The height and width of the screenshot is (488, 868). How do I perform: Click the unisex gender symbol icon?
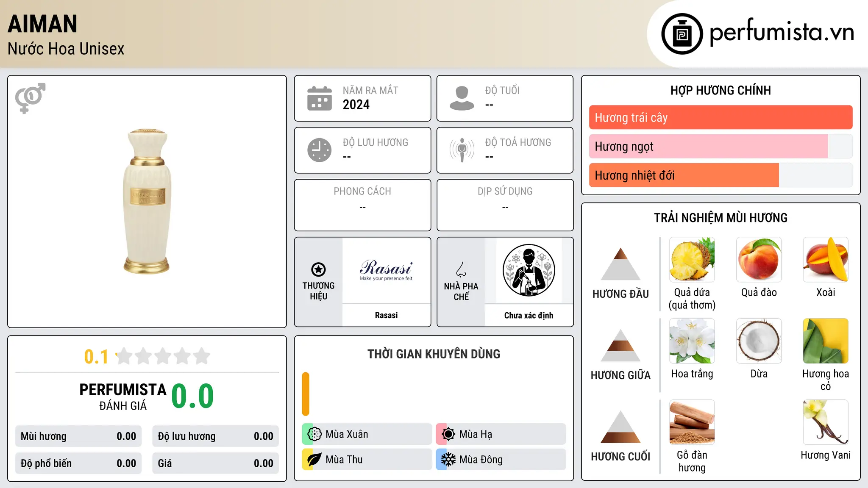pyautogui.click(x=30, y=98)
